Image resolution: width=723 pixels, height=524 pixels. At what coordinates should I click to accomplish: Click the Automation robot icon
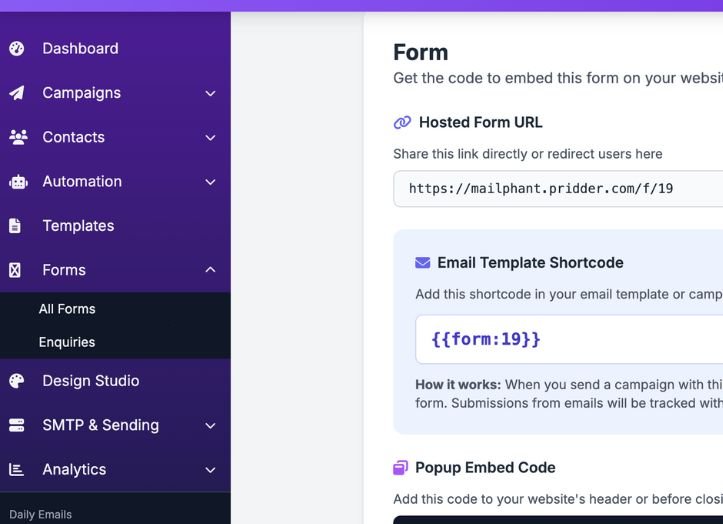(x=17, y=182)
